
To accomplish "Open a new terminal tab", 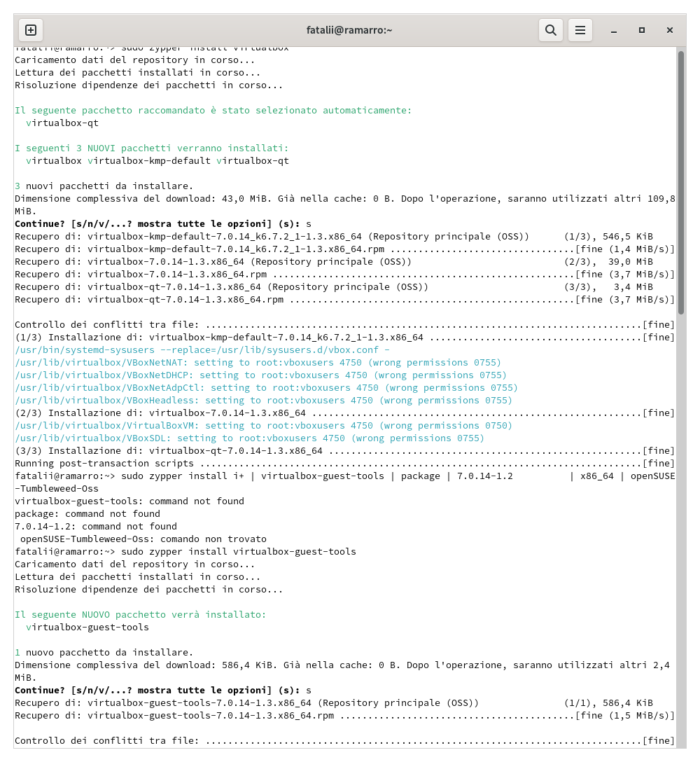I will [x=31, y=30].
